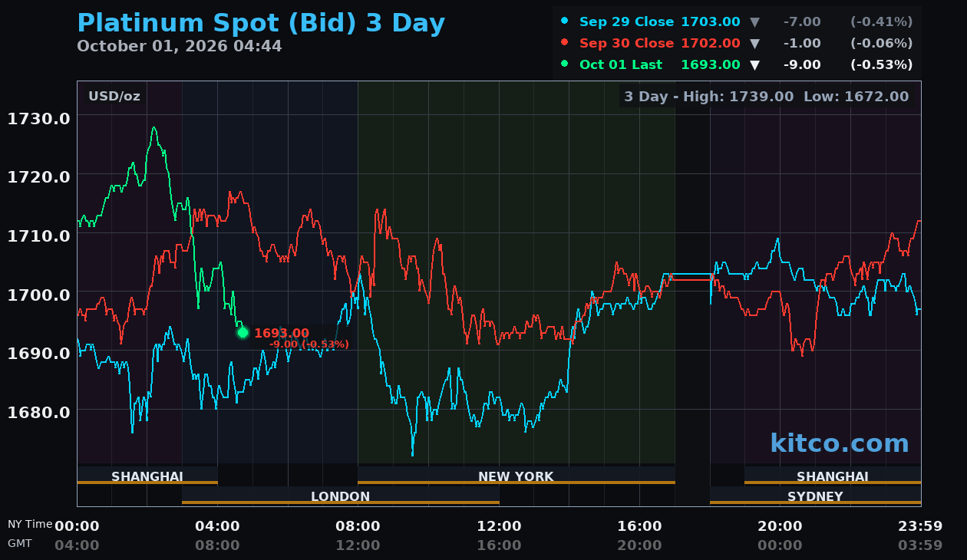Click the 1693.00 last value in legend
Image resolution: width=967 pixels, height=560 pixels.
(711, 65)
